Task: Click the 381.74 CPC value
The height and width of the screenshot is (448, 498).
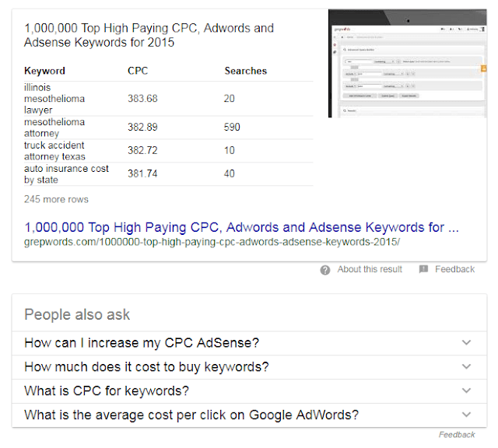Action: coord(142,173)
